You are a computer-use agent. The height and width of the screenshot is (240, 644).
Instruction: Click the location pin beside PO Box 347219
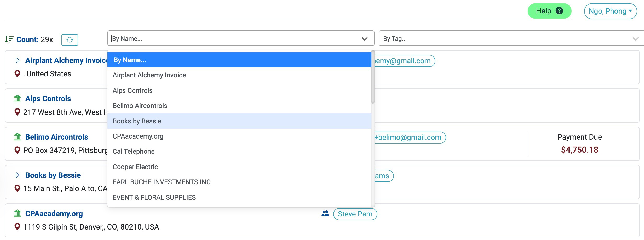tap(17, 150)
